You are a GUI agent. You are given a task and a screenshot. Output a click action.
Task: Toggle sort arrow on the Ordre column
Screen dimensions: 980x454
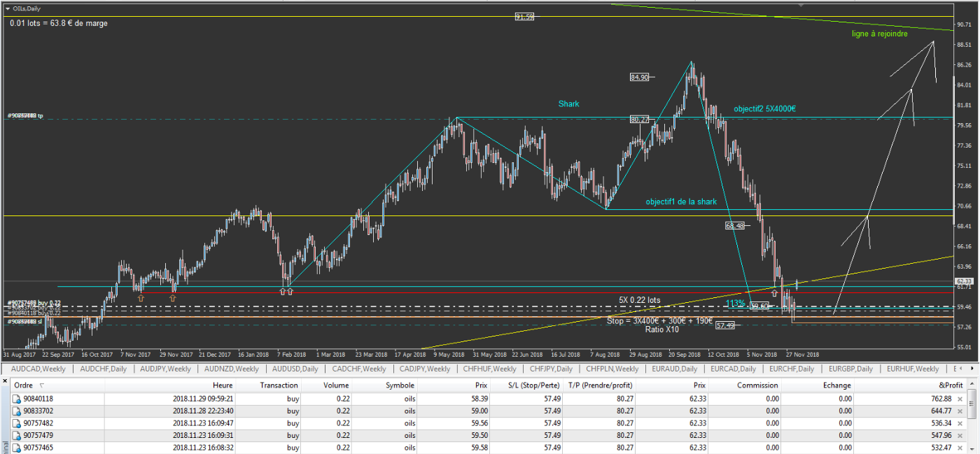(41, 385)
